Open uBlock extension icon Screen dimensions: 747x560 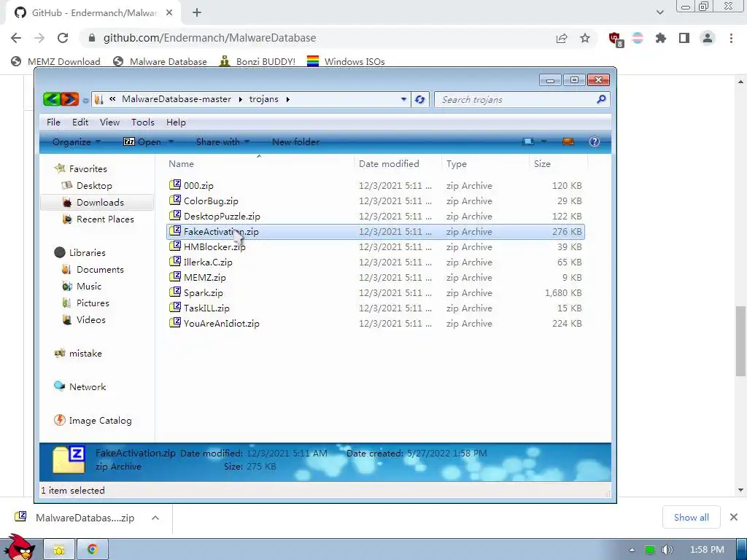pyautogui.click(x=615, y=39)
